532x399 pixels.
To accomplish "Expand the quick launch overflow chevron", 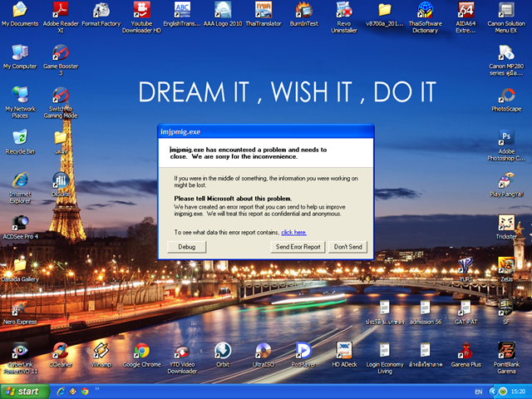I will (x=96, y=389).
